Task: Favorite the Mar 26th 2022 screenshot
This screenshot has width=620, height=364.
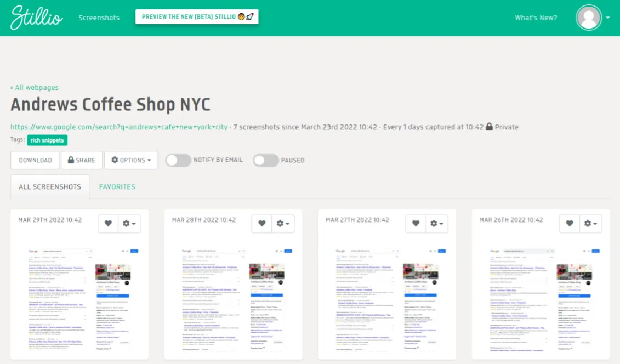Action: (x=570, y=223)
